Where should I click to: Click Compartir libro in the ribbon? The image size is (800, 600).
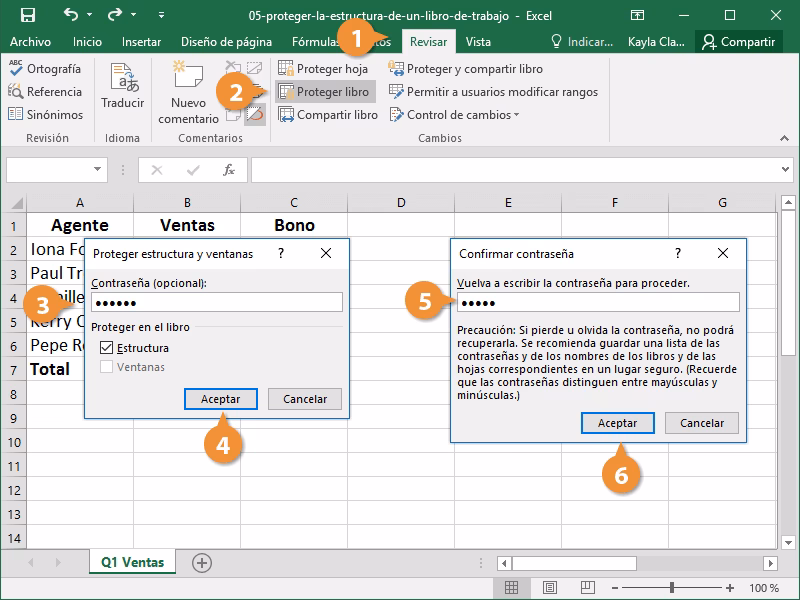pyautogui.click(x=327, y=115)
